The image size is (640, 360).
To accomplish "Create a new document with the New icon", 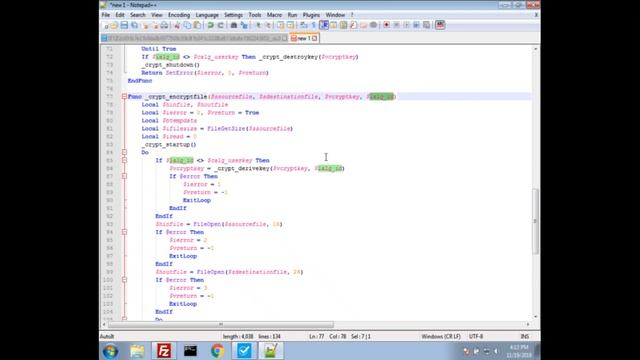I will click(106, 25).
